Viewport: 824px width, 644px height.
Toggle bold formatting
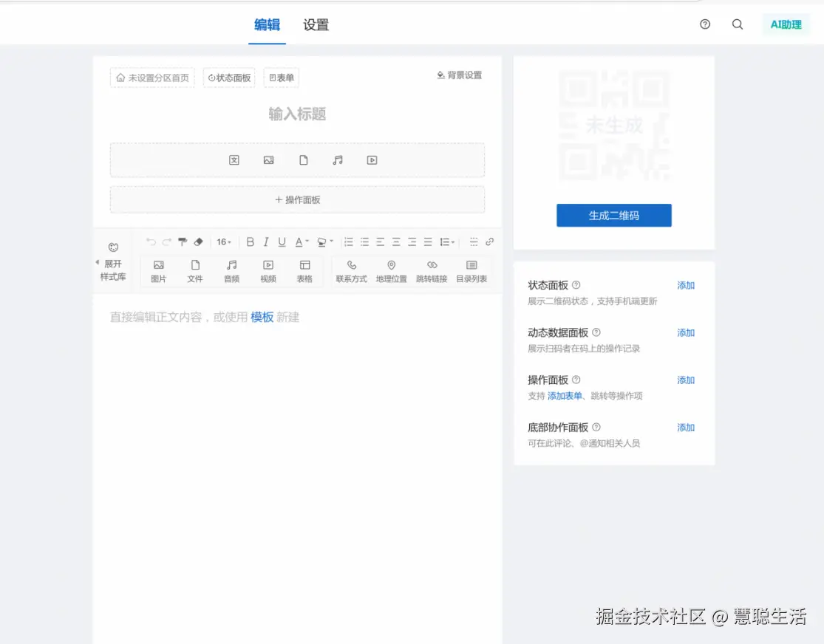pyautogui.click(x=250, y=241)
